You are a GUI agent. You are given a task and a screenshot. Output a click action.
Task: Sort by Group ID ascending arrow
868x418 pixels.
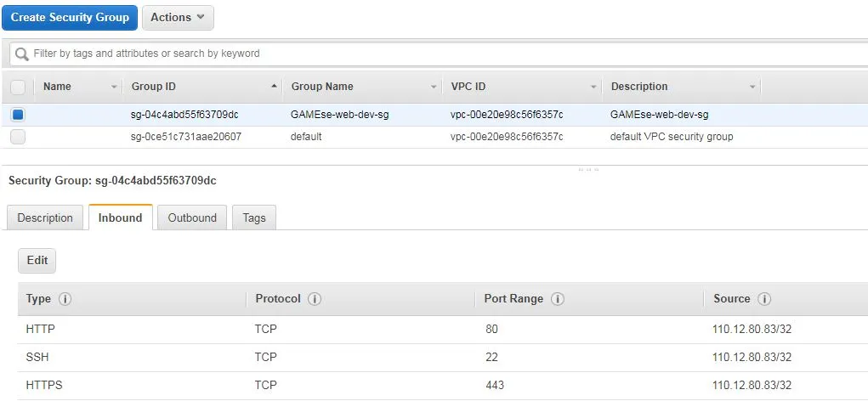(274, 87)
